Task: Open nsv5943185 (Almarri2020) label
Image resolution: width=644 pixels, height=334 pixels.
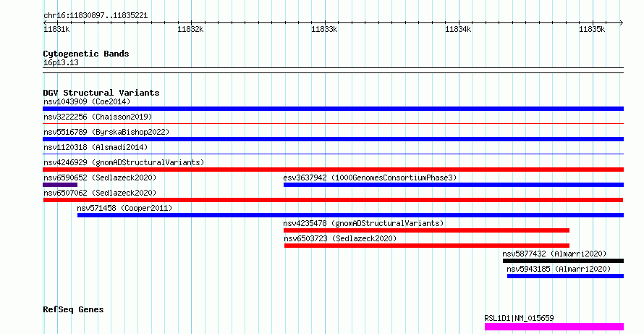Action: (x=559, y=269)
